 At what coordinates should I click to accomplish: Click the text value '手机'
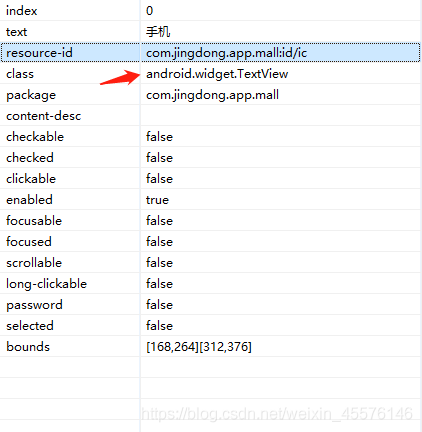pyautogui.click(x=158, y=32)
